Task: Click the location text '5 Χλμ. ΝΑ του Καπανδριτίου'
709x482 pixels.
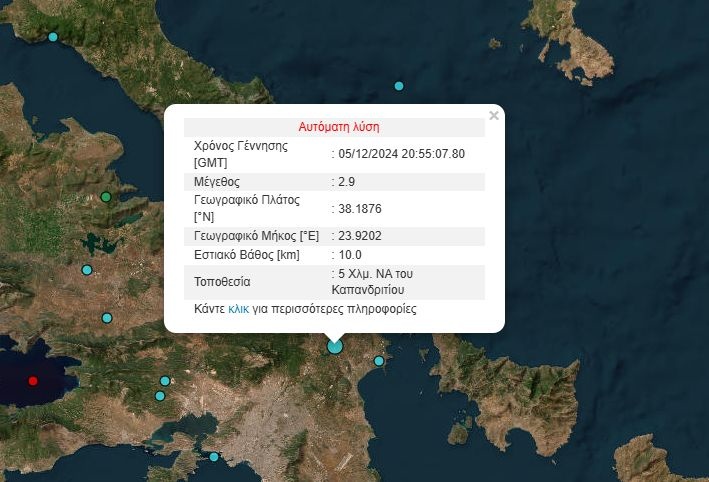Action: click(x=375, y=281)
